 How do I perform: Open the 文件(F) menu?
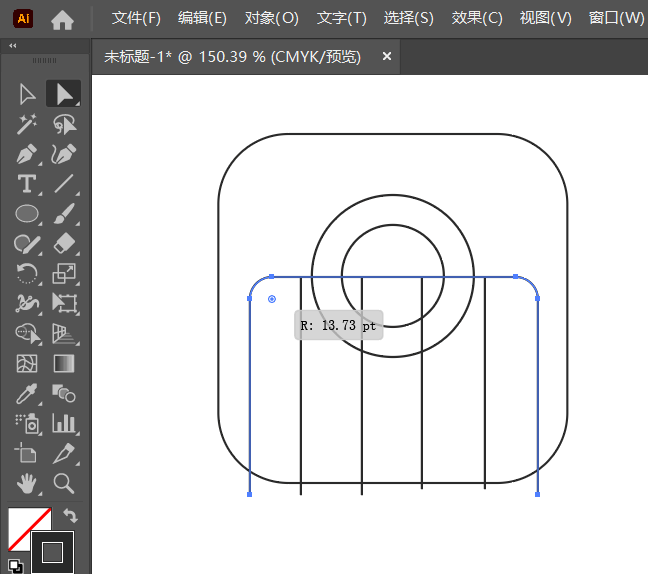(x=136, y=18)
